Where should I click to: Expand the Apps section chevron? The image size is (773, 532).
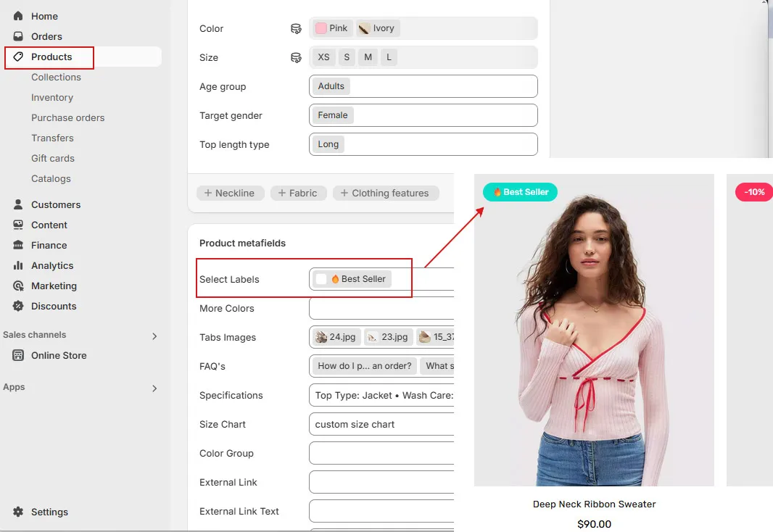[154, 388]
